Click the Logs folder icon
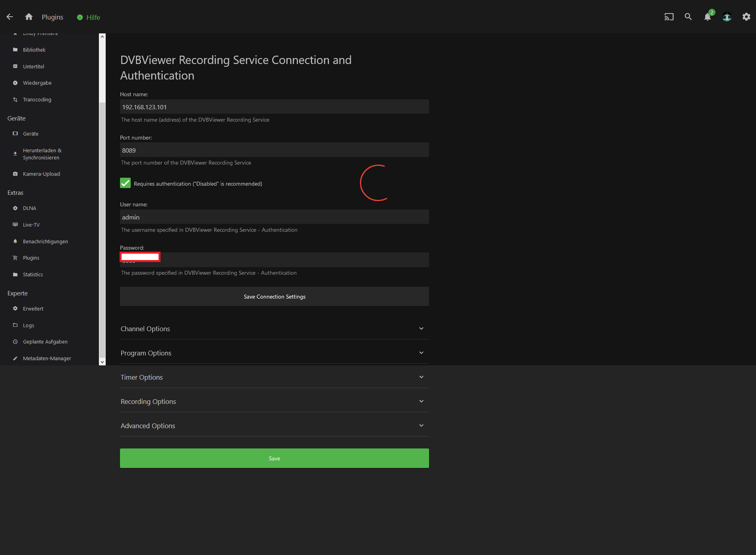Image resolution: width=756 pixels, height=555 pixels. [15, 325]
